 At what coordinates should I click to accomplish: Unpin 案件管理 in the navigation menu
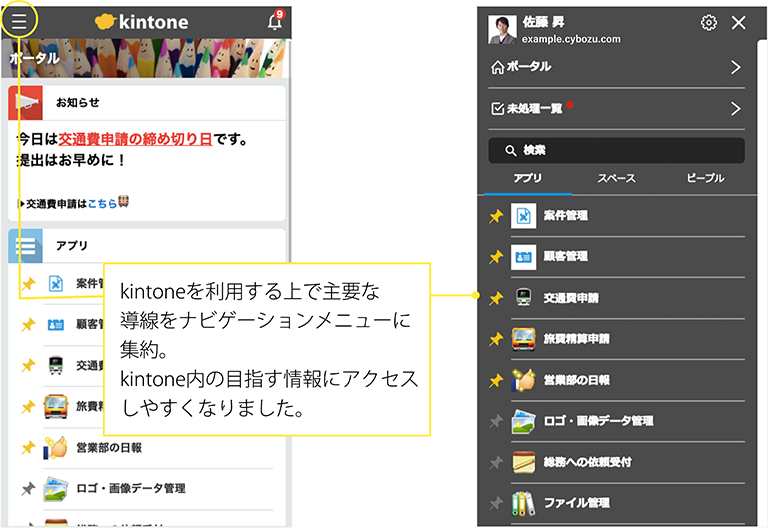[496, 216]
